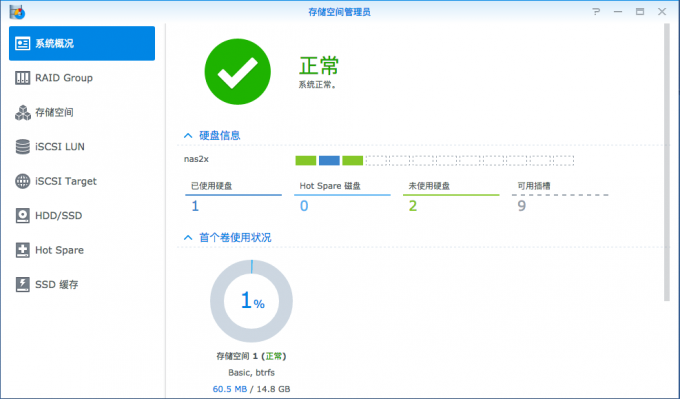Click the first empty dashed disk slot
Image resolution: width=680 pixels, height=399 pixels.
click(376, 160)
